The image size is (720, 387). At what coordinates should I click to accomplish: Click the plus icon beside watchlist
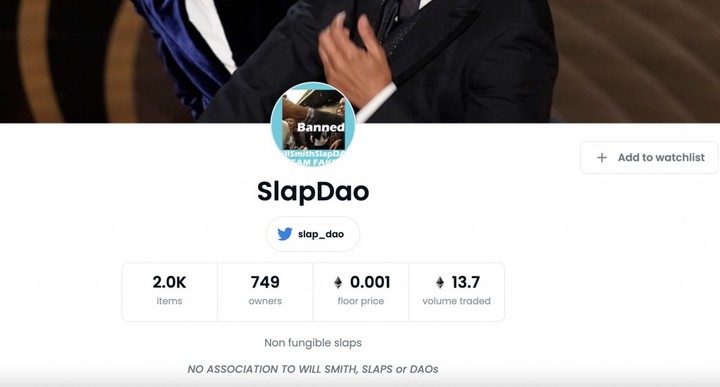(602, 157)
